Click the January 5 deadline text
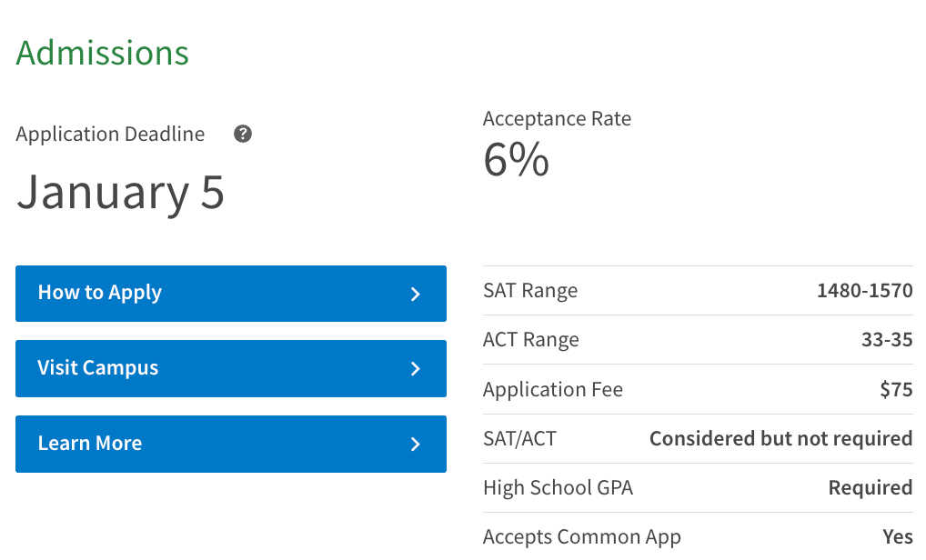The height and width of the screenshot is (560, 926). [120, 193]
